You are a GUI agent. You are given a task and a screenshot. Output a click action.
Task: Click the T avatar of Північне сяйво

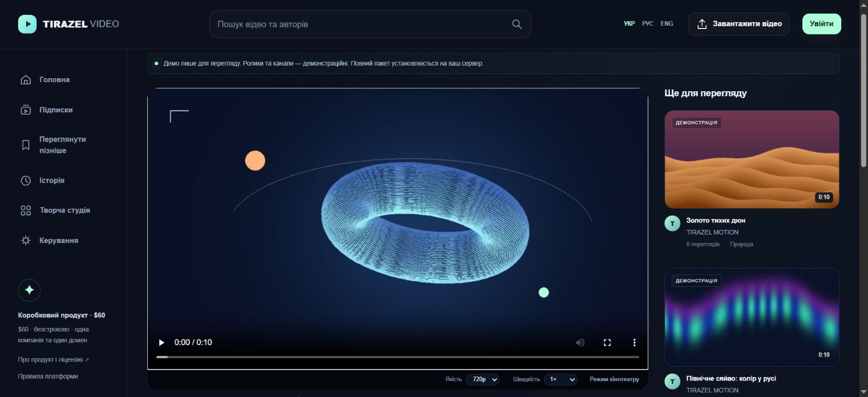pos(673,382)
